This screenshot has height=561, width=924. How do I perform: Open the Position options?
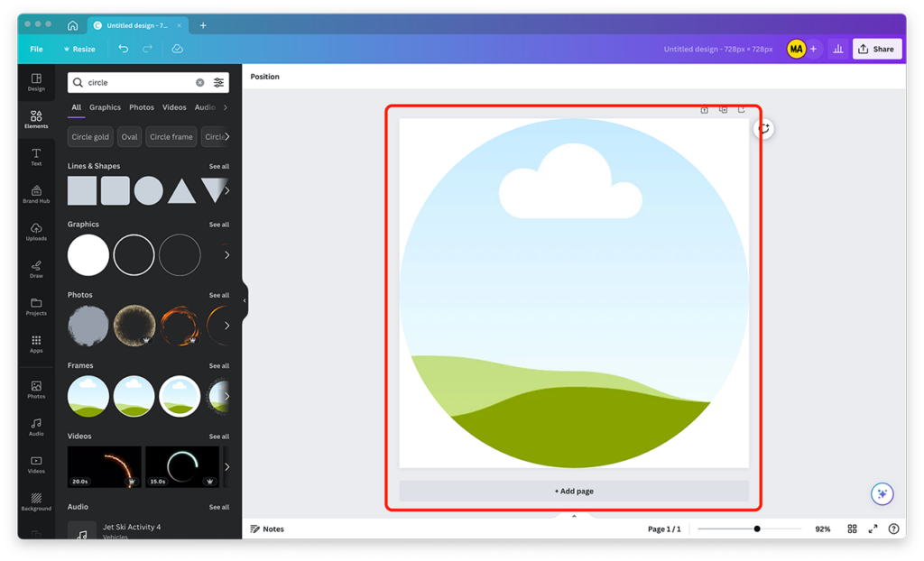[x=264, y=77]
